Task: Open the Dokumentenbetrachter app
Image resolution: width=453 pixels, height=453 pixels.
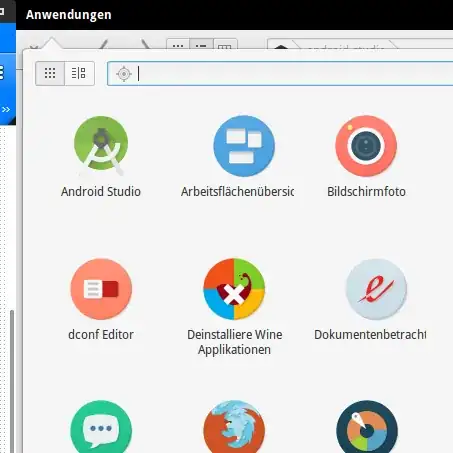Action: pyautogui.click(x=376, y=289)
